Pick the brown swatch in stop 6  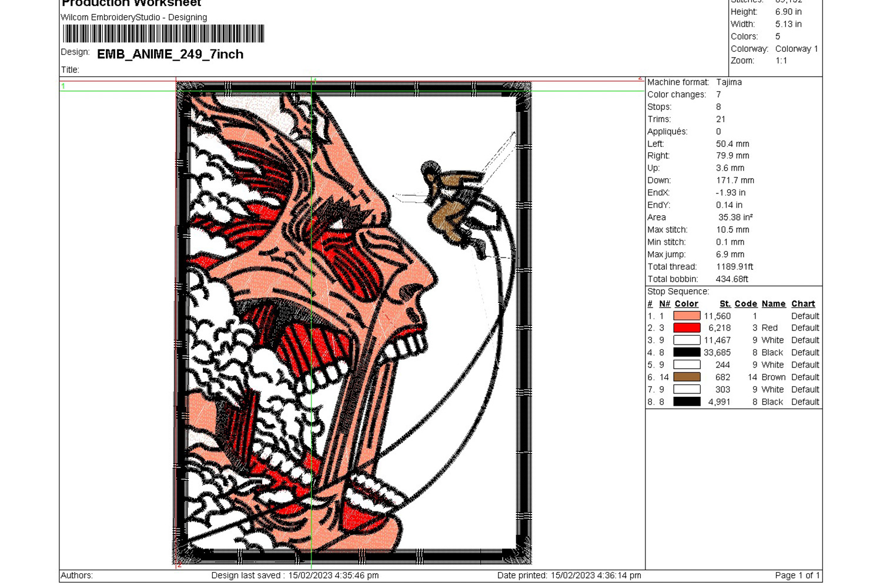[x=686, y=377]
